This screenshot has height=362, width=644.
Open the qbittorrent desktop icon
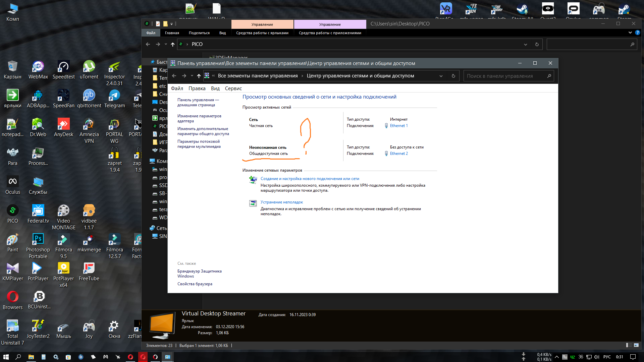point(89,96)
